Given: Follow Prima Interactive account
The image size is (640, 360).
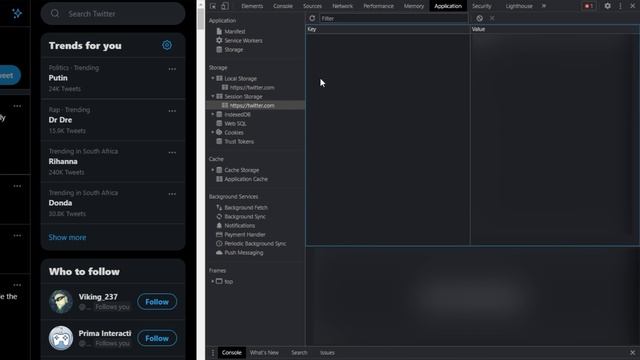Looking at the screenshot, I should 157,338.
